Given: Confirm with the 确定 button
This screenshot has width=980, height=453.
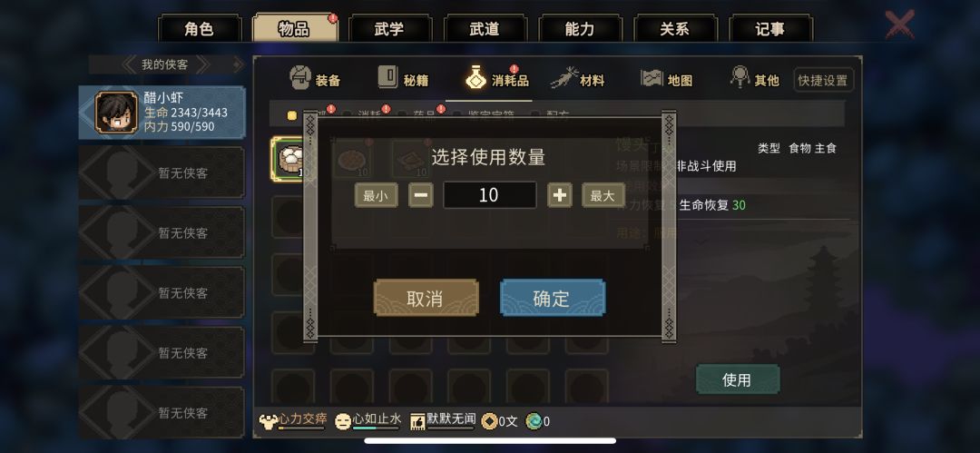Looking at the screenshot, I should pyautogui.click(x=553, y=298).
